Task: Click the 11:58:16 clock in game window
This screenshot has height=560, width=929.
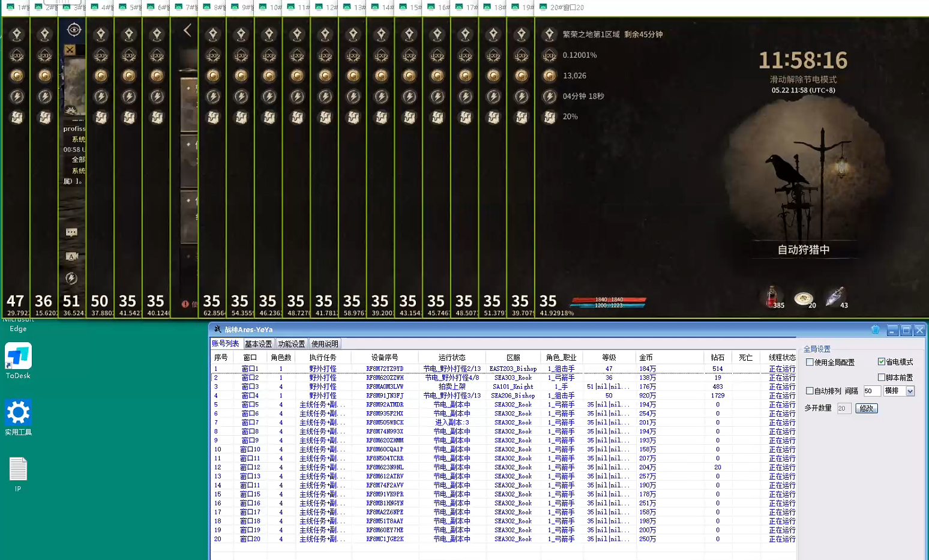Action: tap(803, 61)
